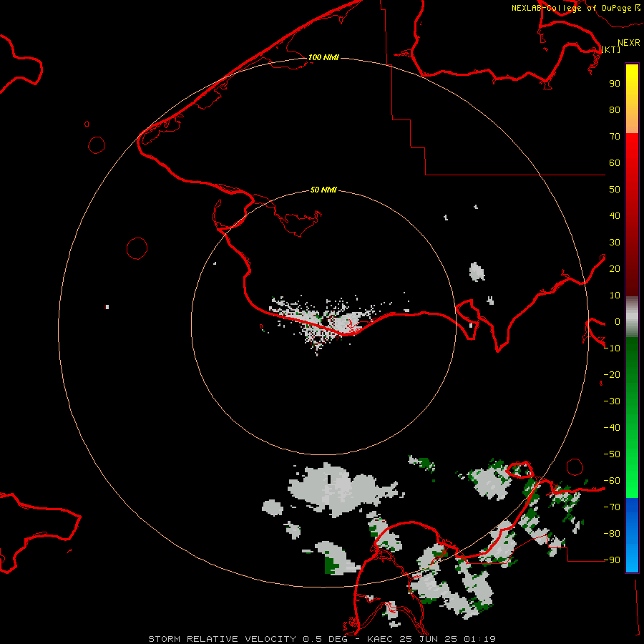
Task: Click the "50 NMI" range ring label
Action: 323,190
